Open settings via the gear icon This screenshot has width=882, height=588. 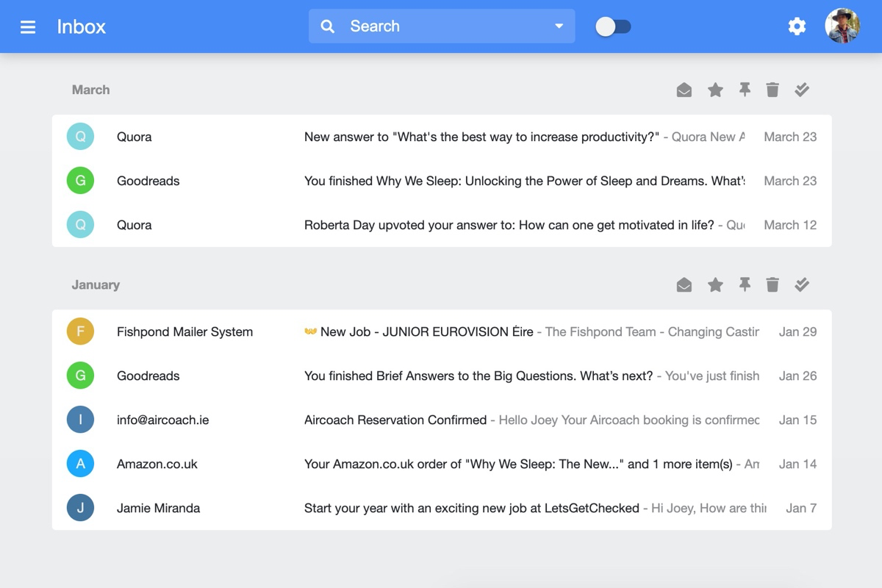(797, 26)
